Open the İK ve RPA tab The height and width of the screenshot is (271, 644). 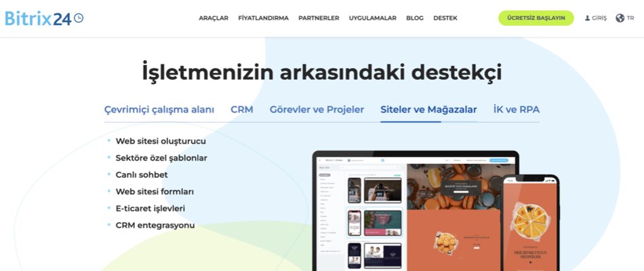pyautogui.click(x=517, y=110)
